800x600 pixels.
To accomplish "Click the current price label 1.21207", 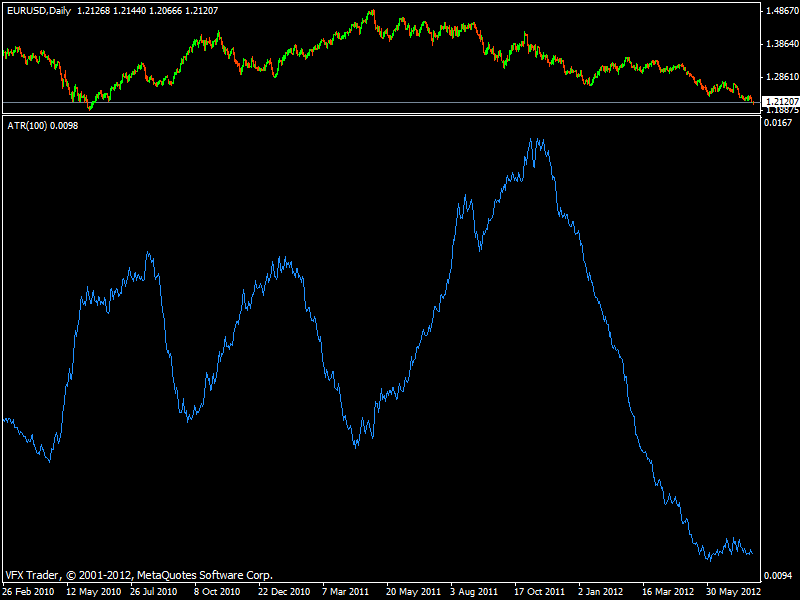I will pos(781,102).
